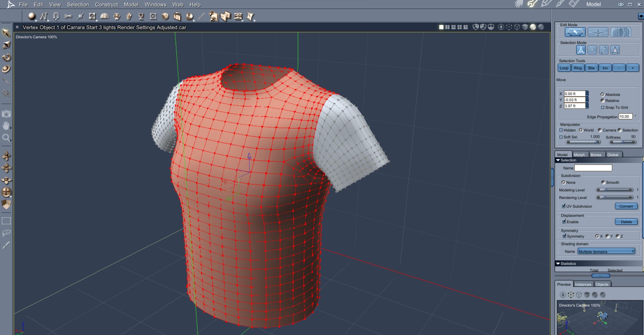Switch to the Morph tab
This screenshot has width=644, height=335.
tap(579, 155)
